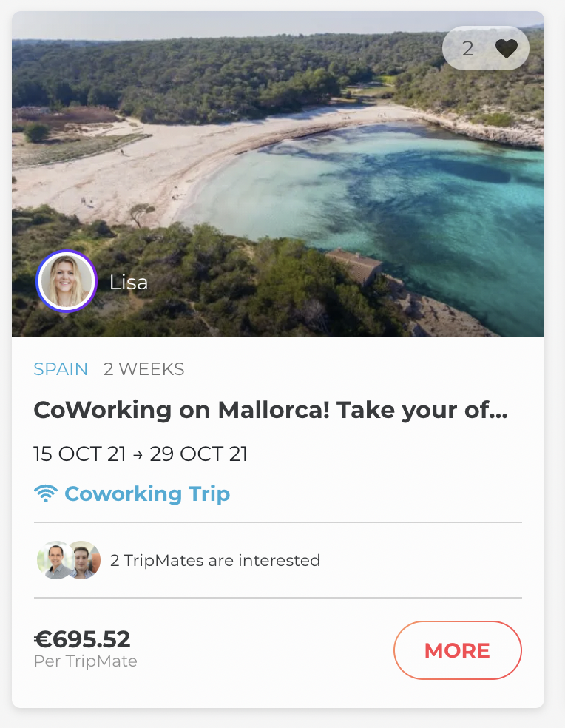Open the first interested TripMate avatar
Image resolution: width=565 pixels, height=728 pixels.
pos(55,560)
